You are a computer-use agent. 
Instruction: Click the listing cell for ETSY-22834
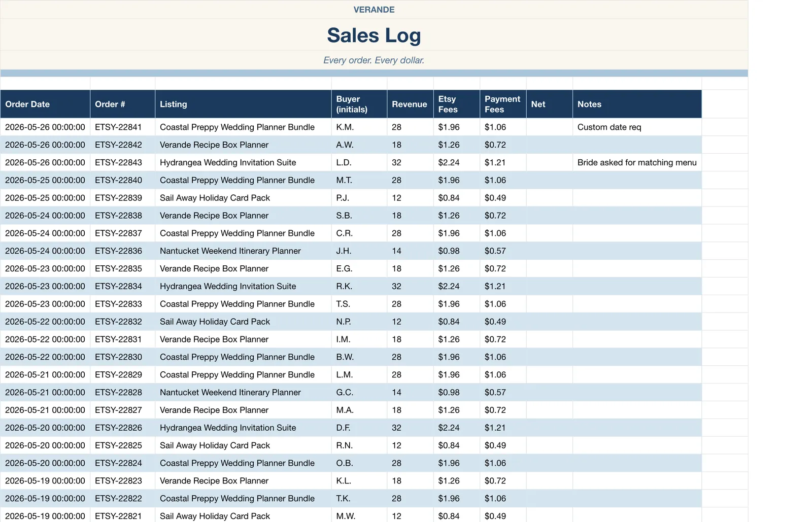(x=243, y=286)
